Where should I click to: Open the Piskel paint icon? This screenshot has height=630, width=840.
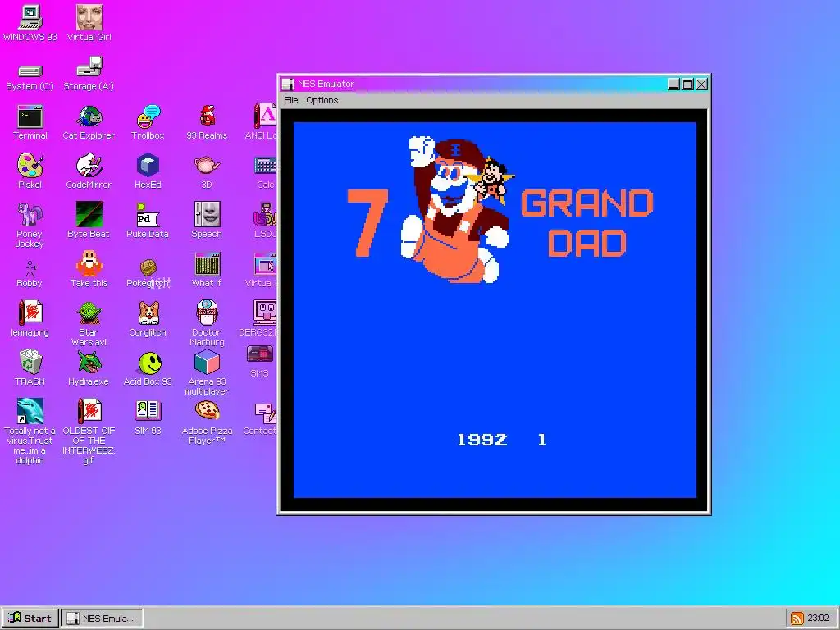(30, 165)
